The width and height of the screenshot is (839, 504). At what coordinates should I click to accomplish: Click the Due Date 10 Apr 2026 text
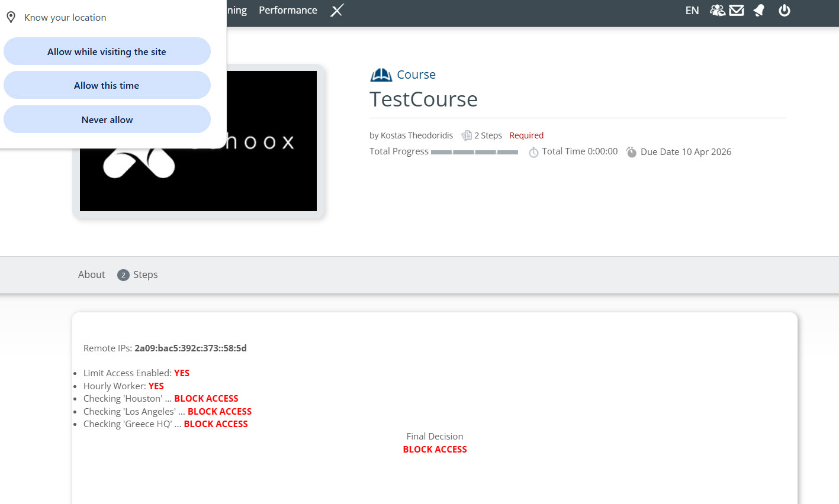(x=686, y=152)
